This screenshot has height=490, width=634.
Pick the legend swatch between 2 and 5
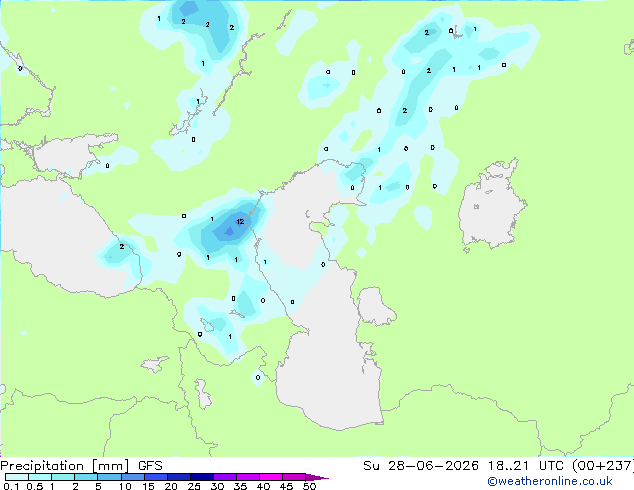coord(87,477)
